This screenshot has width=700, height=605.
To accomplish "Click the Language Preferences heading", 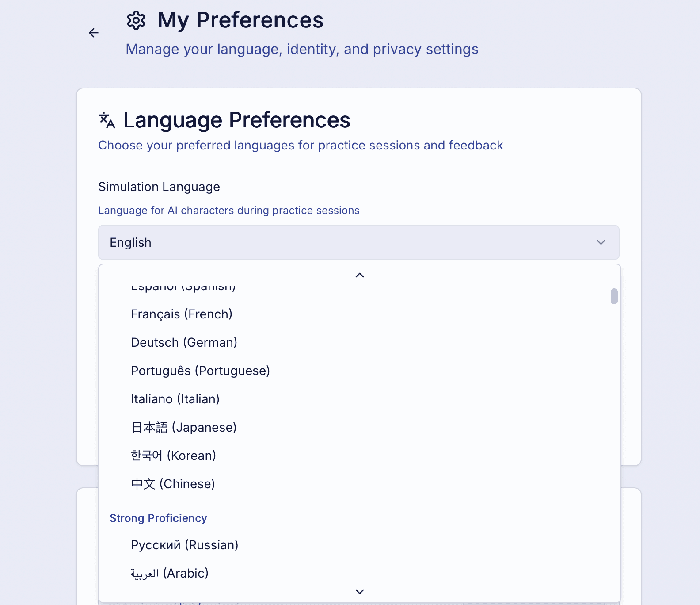I will tap(236, 120).
